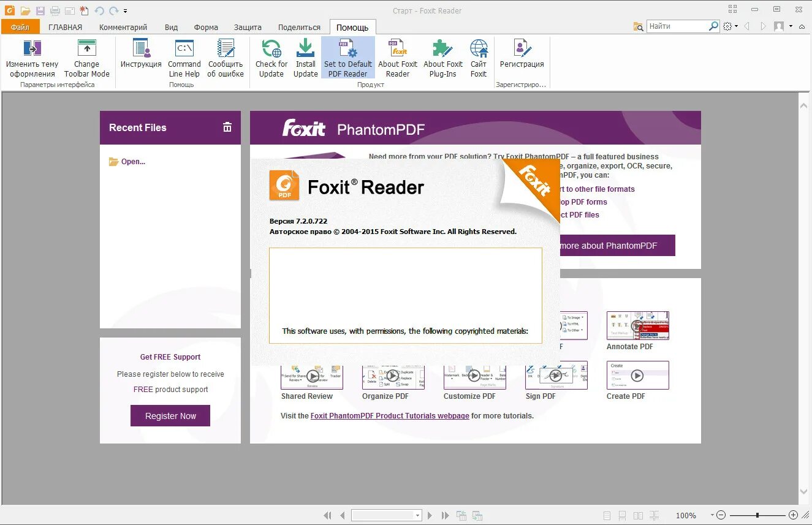Click the Change Theme icon (Изменить тему оформления)
The height and width of the screenshot is (525, 812).
(32, 48)
